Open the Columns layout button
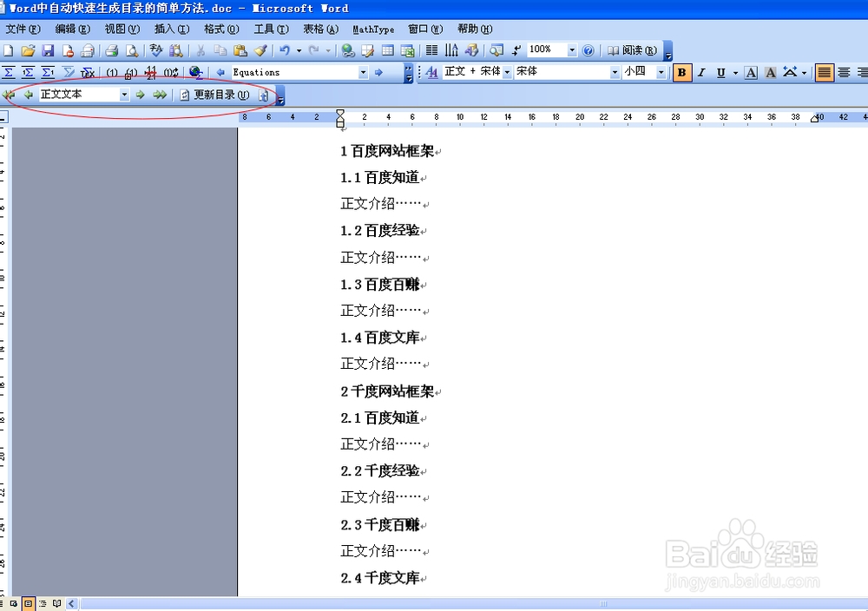868x611 pixels. coord(431,51)
